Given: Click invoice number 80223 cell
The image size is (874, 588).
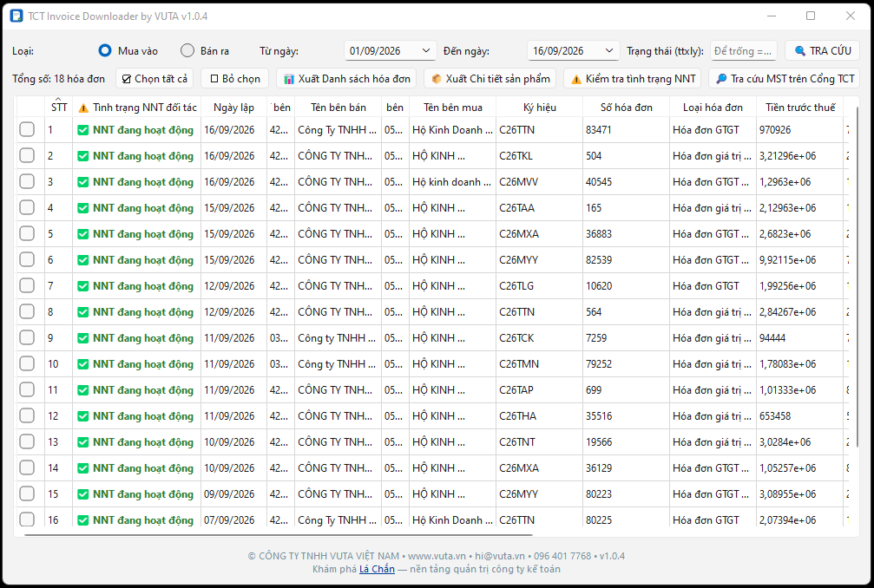Looking at the screenshot, I should (626, 493).
